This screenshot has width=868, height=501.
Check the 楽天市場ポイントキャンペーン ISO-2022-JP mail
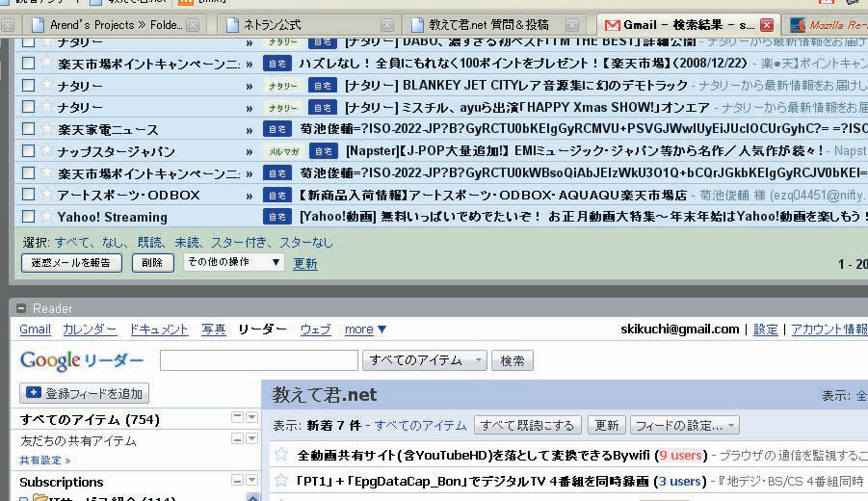click(x=28, y=172)
